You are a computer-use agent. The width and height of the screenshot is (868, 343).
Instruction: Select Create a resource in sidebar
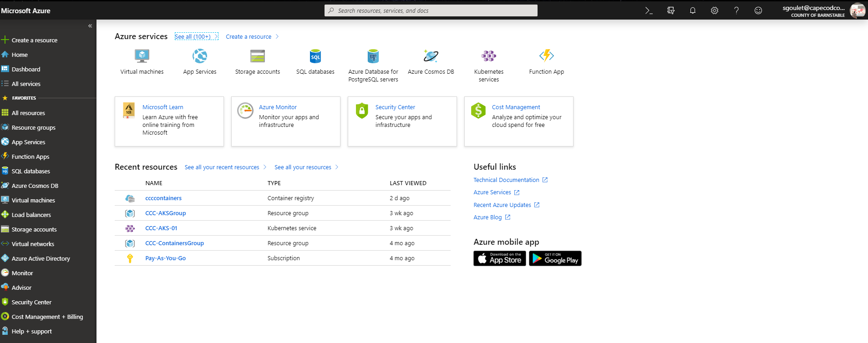(35, 40)
